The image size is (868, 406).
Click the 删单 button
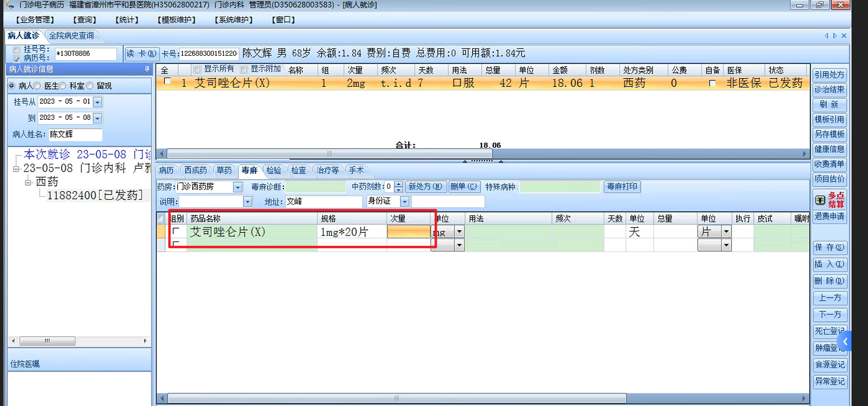pos(463,187)
